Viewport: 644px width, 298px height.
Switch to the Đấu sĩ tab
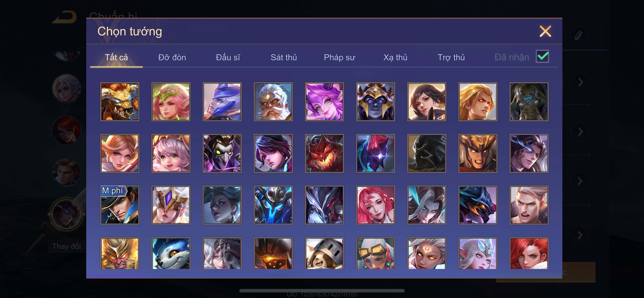[x=228, y=57]
